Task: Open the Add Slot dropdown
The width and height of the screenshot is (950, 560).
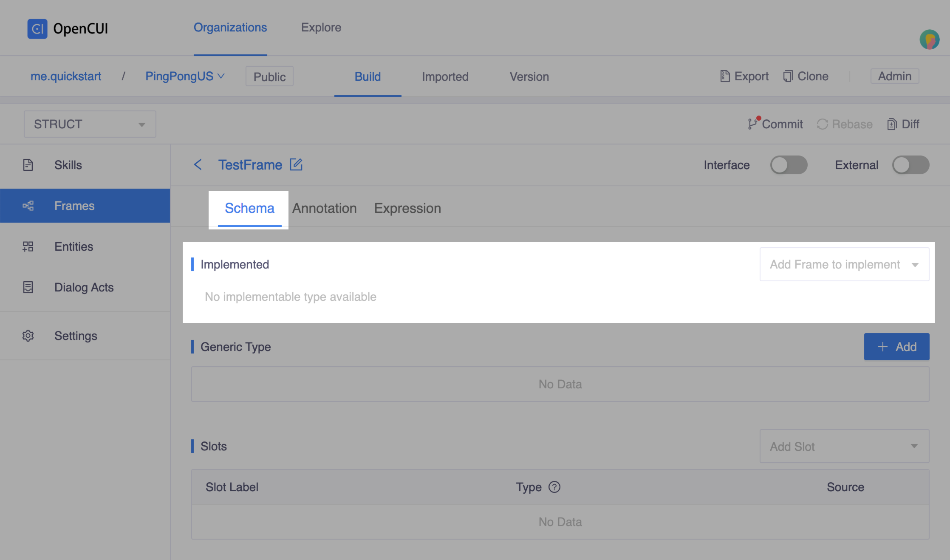Action: [844, 446]
